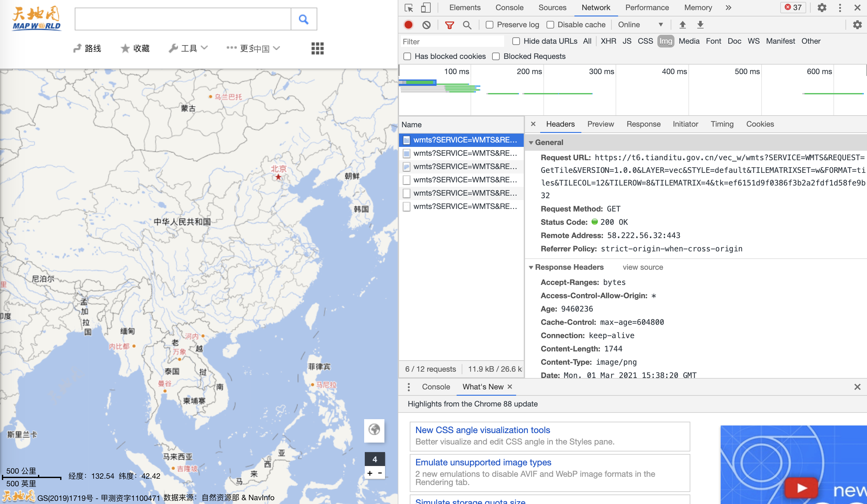
Task: Enable the Hide data URLs checkbox
Action: click(516, 41)
